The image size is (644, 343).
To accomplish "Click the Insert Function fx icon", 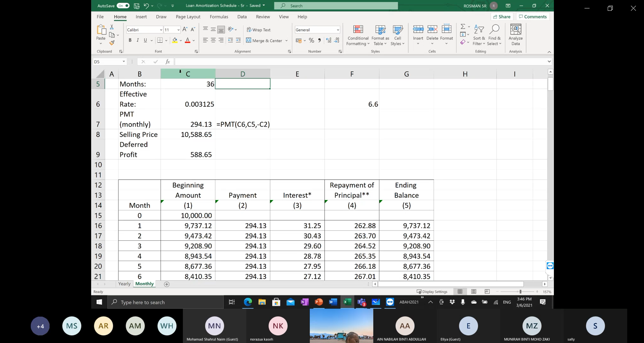I will pos(167,62).
